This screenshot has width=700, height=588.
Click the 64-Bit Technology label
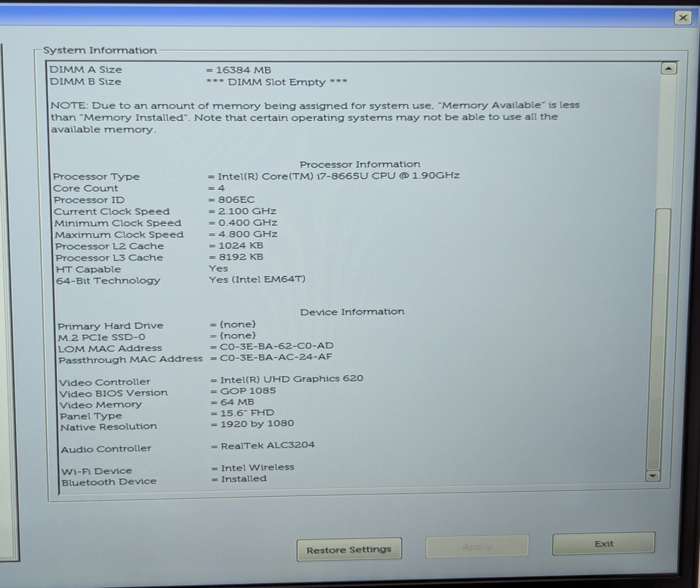point(108,281)
